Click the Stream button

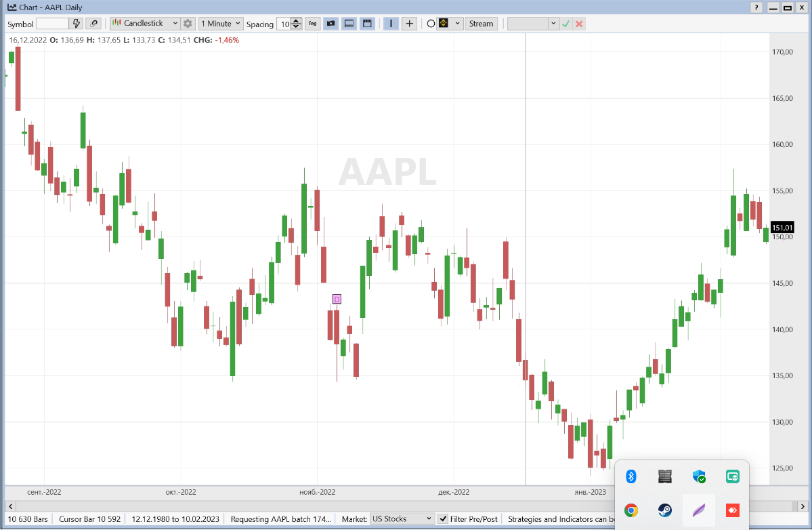481,23
